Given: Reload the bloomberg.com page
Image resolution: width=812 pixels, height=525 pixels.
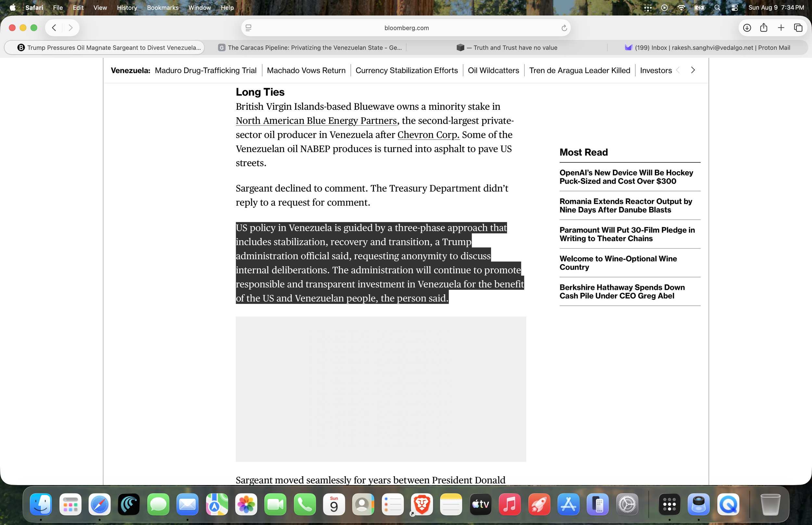Looking at the screenshot, I should point(564,28).
